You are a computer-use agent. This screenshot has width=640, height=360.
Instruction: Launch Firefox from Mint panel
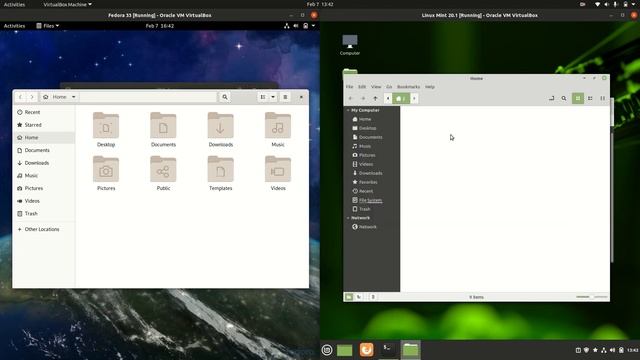click(x=367, y=350)
